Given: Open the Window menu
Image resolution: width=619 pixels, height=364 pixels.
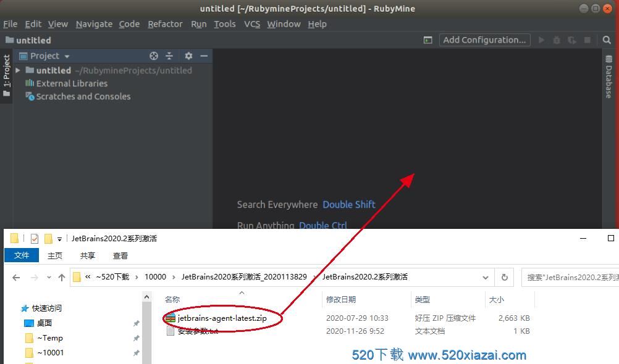Looking at the screenshot, I should (x=284, y=24).
